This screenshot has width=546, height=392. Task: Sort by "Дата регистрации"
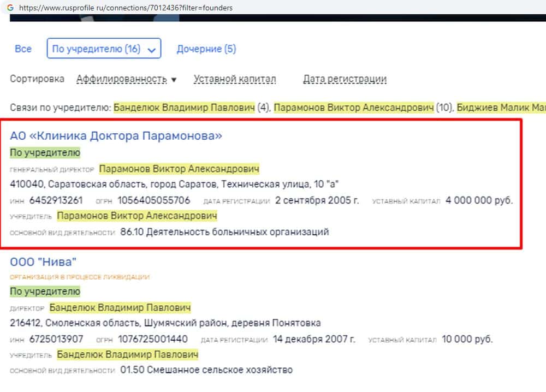point(345,79)
